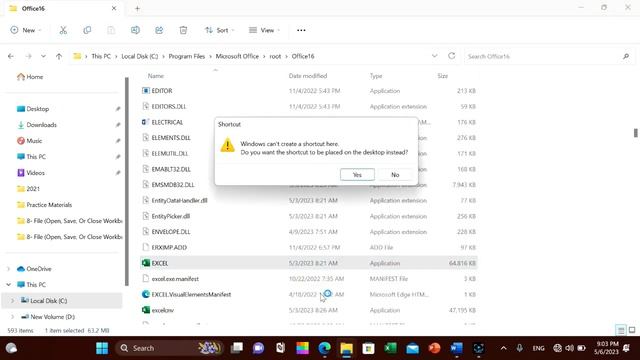This screenshot has width=640, height=360.
Task: Click Task View icon in taskbar
Action: tap(237, 348)
